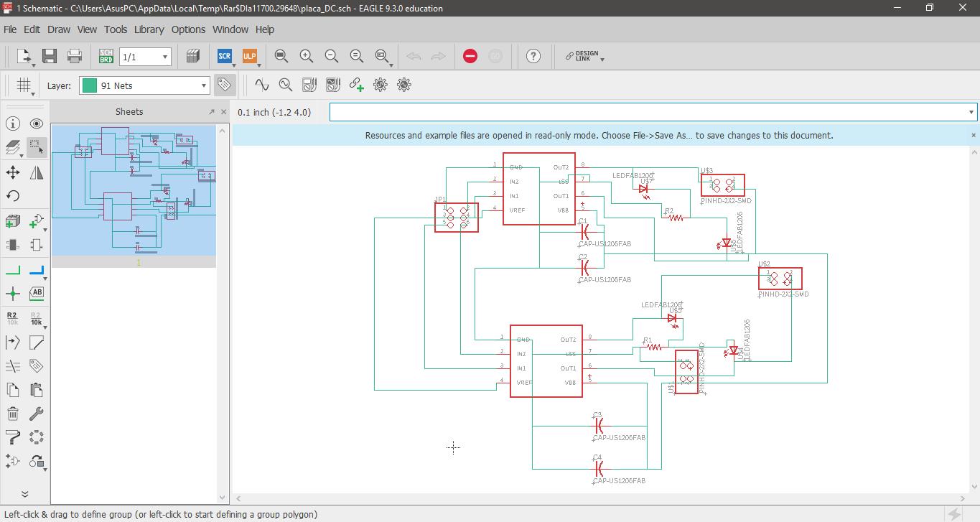Viewport: 980px width, 522px height.
Task: Open the Library menu
Action: coord(149,29)
